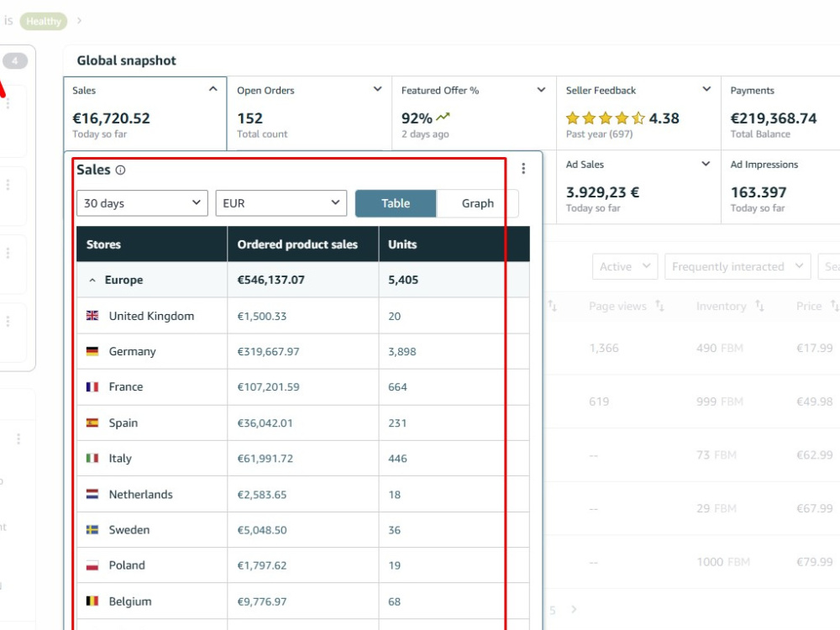
Task: Click the Netherlands units cell 18
Action: pos(394,495)
